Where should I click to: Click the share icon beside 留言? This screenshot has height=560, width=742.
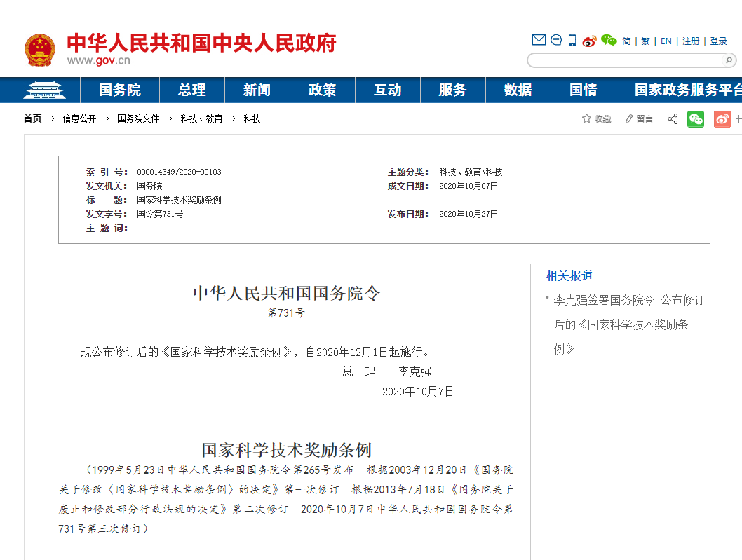[x=673, y=119]
